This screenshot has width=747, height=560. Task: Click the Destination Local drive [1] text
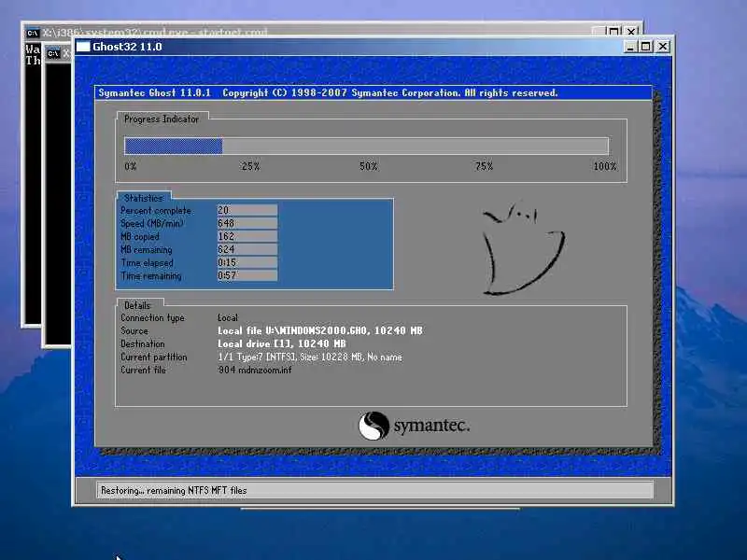(x=282, y=343)
